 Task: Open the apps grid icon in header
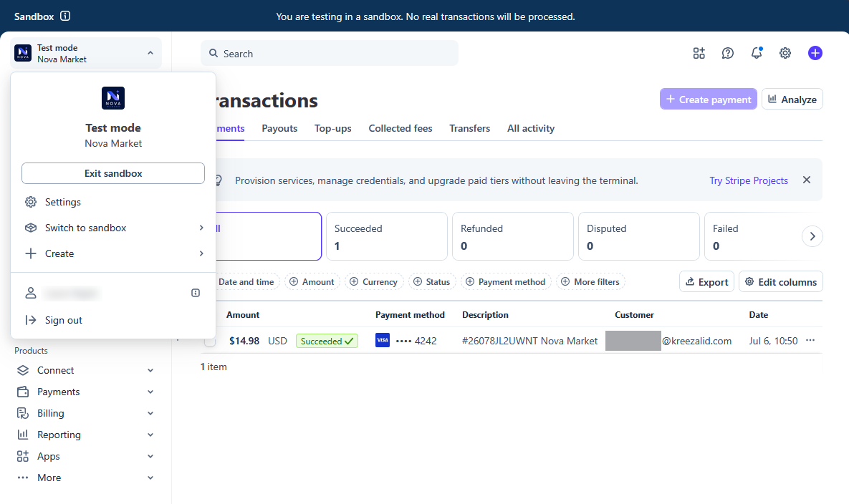point(699,53)
